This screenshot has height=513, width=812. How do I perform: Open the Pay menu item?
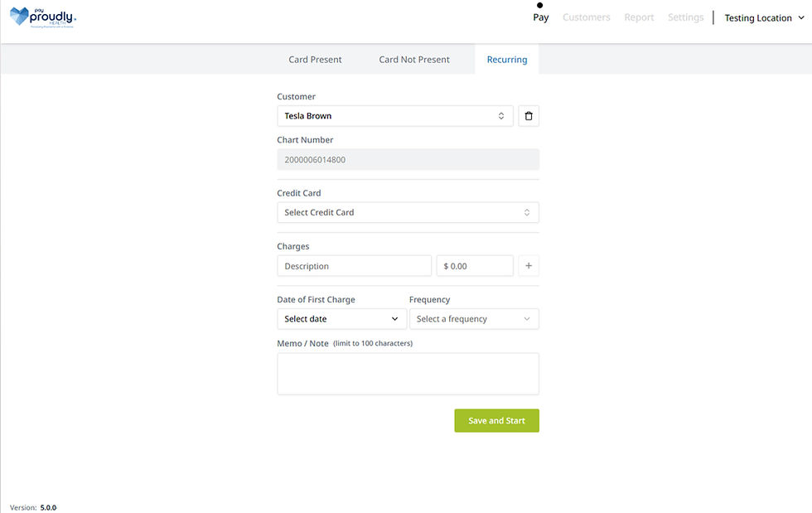[x=540, y=17]
